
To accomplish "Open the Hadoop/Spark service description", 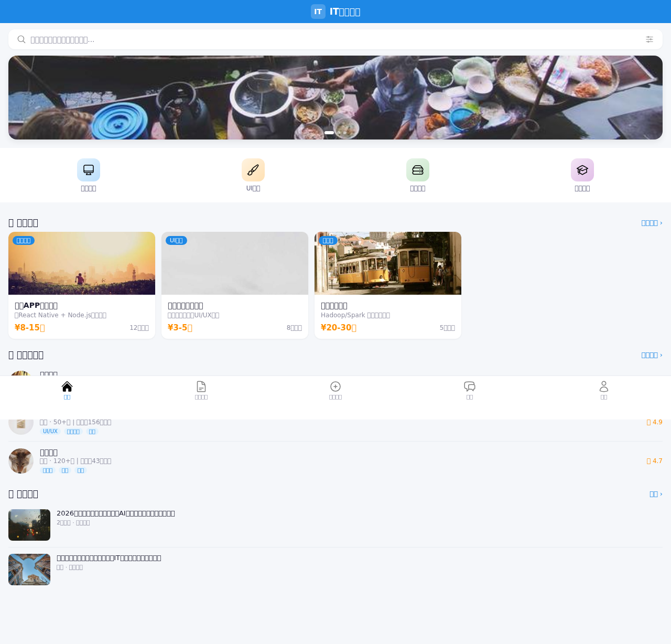I will click(355, 315).
